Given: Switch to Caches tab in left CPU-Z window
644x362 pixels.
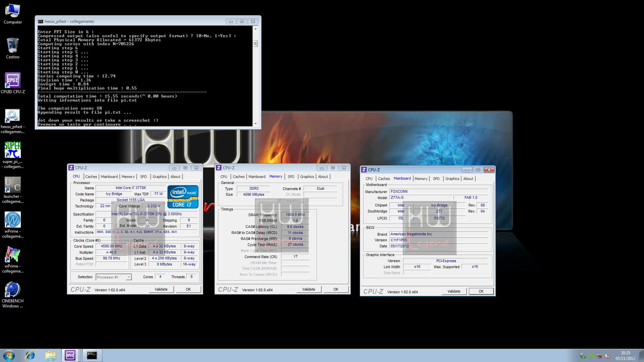Looking at the screenshot, I should point(91,177).
